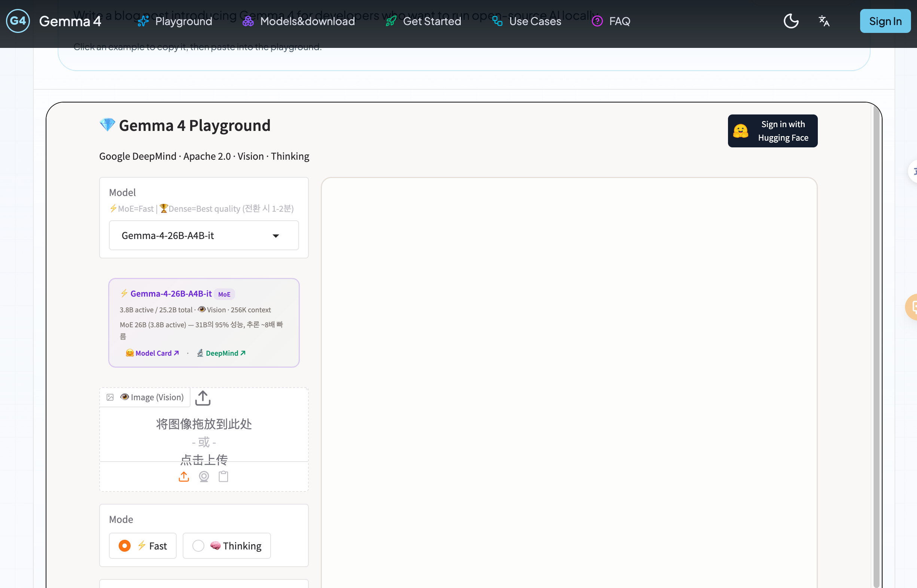Click the clipboard paste icon
The height and width of the screenshot is (588, 917).
[223, 477]
